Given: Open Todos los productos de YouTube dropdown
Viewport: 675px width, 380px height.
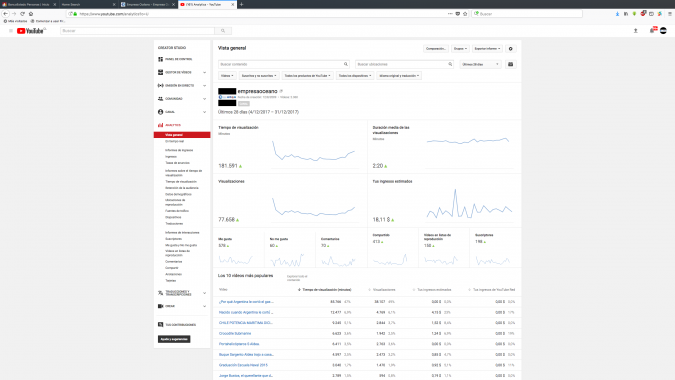Looking at the screenshot, I should coord(307,76).
